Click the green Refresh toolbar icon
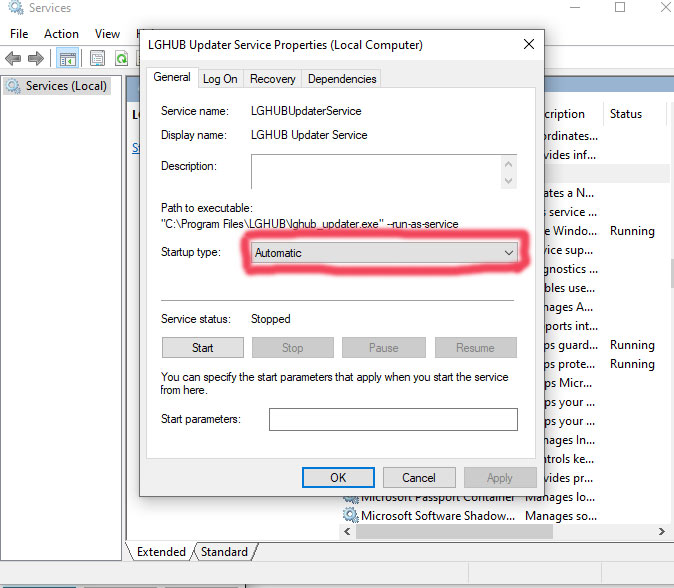Image resolution: width=674 pixels, height=588 pixels. (x=122, y=58)
